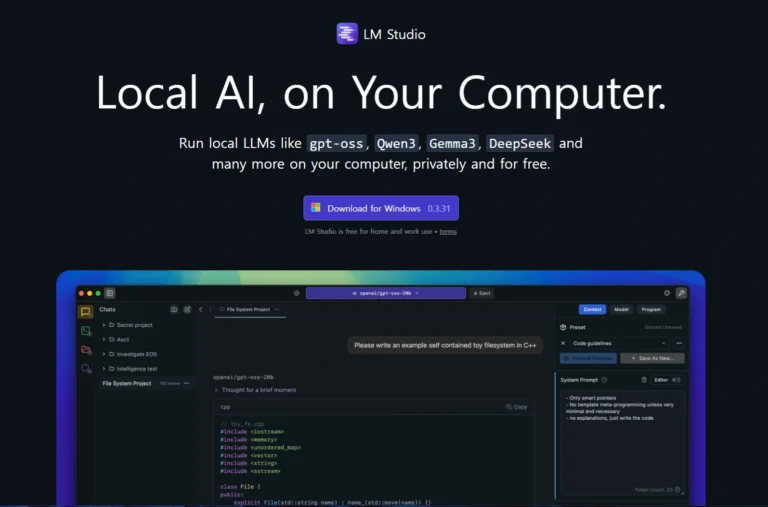Download LM Studio for Windows
Screen dimensions: 768x507
click(x=381, y=208)
